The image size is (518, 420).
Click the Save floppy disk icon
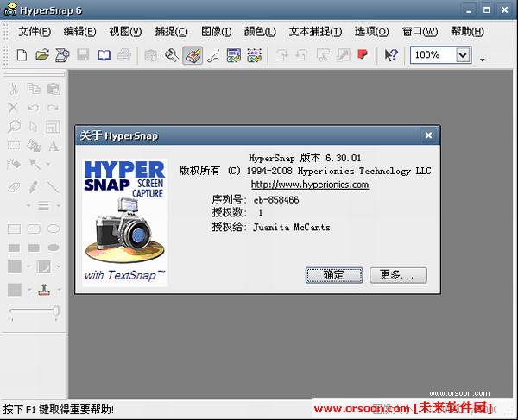click(83, 55)
